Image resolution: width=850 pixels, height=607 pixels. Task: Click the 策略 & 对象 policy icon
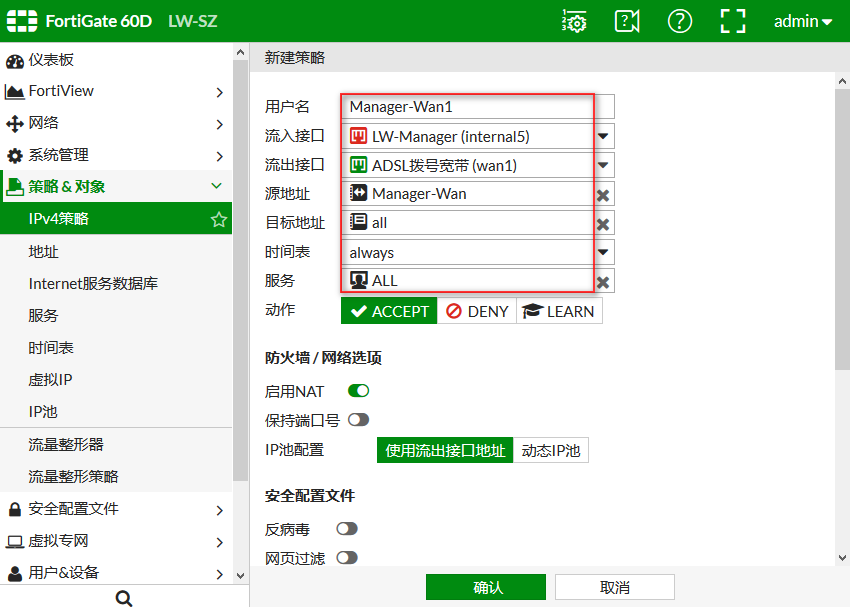point(15,187)
